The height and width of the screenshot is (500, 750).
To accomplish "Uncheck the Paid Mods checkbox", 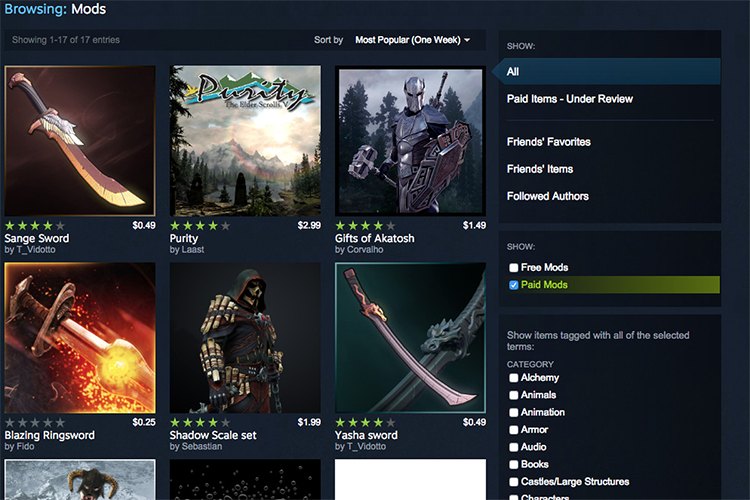I will (513, 285).
